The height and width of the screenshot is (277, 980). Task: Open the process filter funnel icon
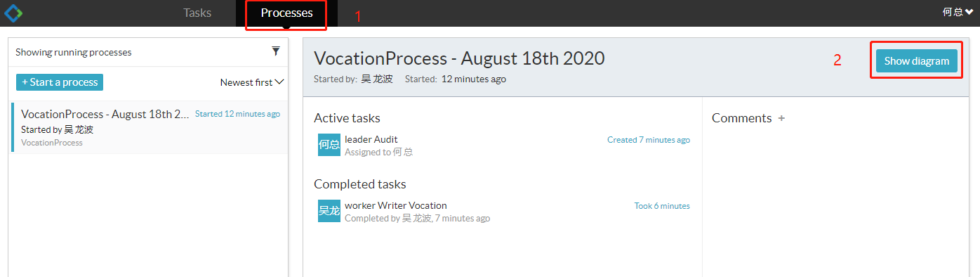tap(276, 51)
